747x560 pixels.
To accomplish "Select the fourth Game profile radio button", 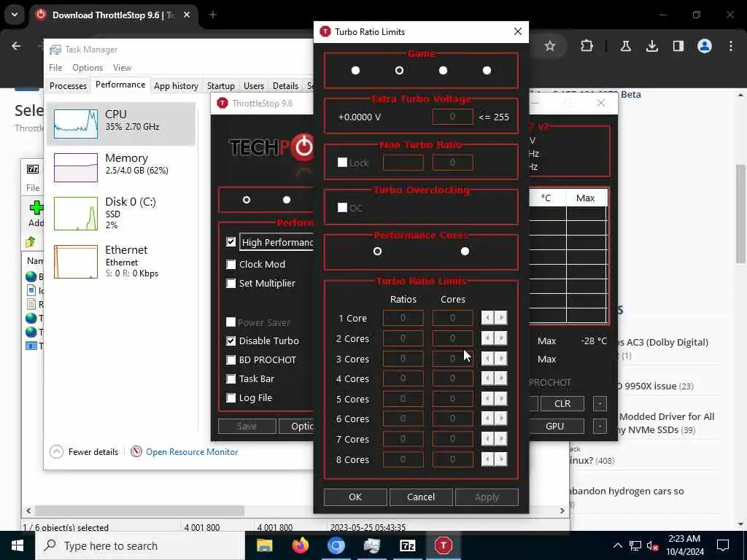I will pos(487,71).
